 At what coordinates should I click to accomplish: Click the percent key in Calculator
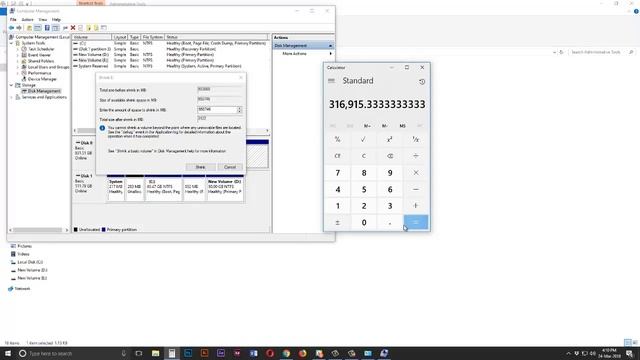tap(338, 140)
